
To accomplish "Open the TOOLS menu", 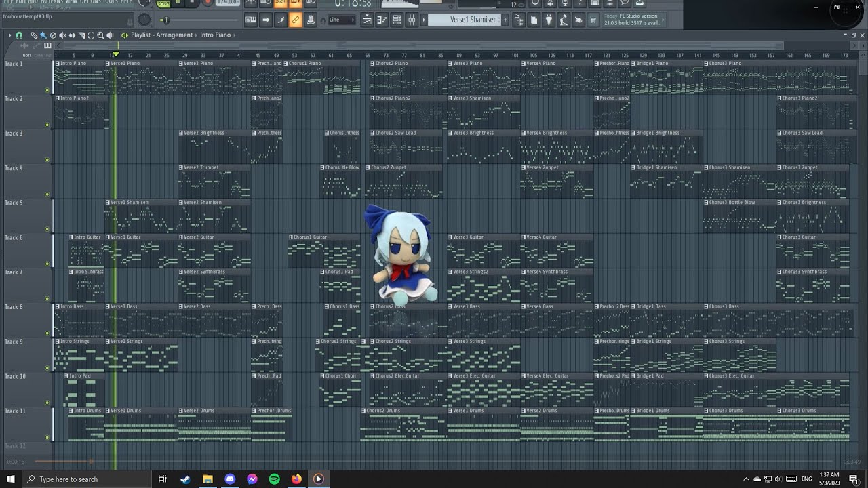I will point(110,2).
